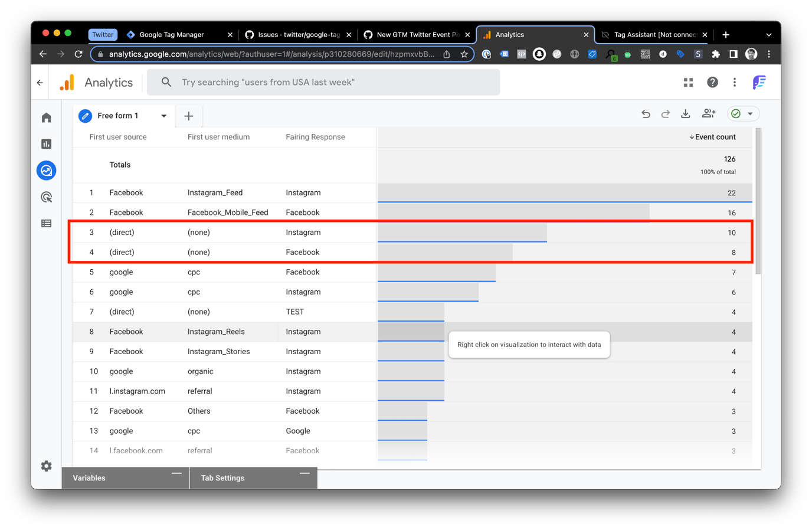Click the TEST cell in row 7

coord(295,312)
